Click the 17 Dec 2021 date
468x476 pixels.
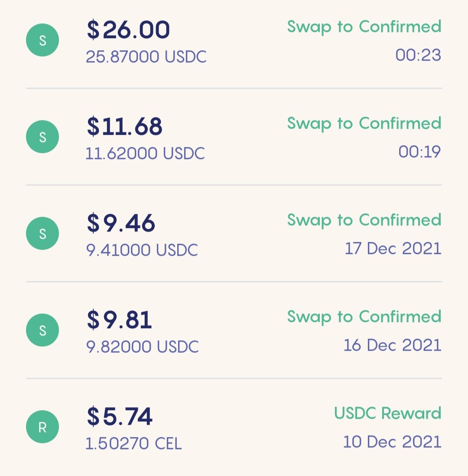(393, 248)
